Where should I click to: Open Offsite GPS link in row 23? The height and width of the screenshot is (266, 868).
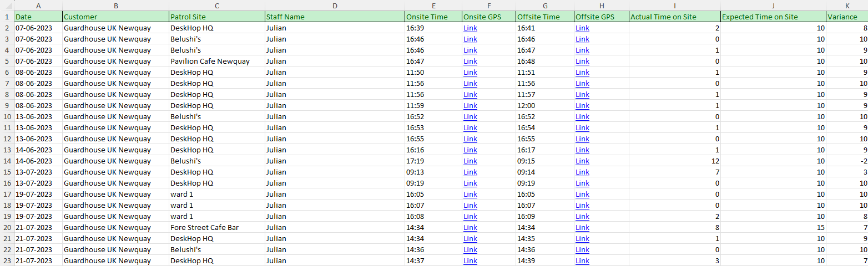click(x=582, y=261)
